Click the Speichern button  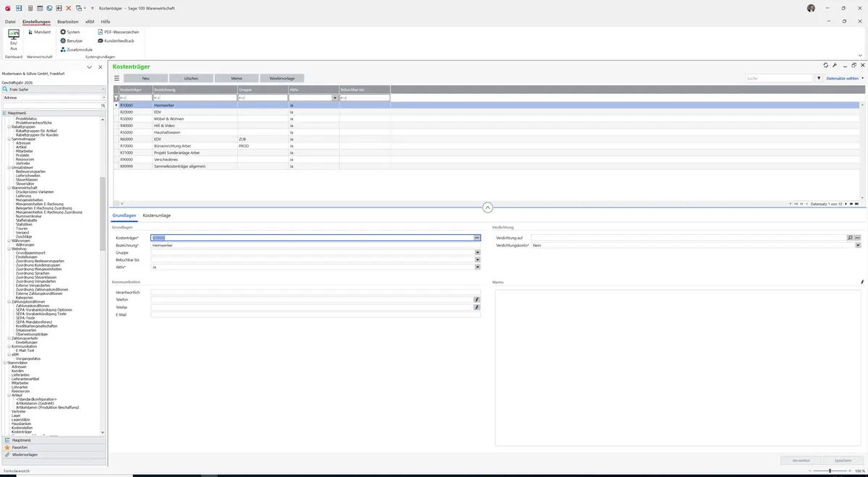843,460
